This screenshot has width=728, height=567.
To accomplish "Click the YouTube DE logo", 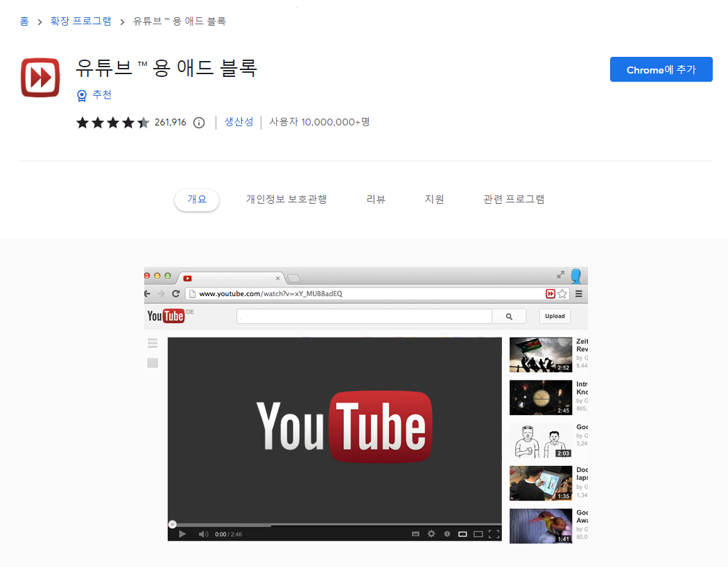I will (170, 316).
